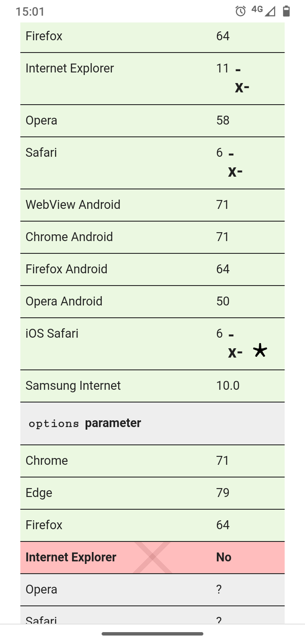Select the Chrome Android 71 row

click(152, 237)
